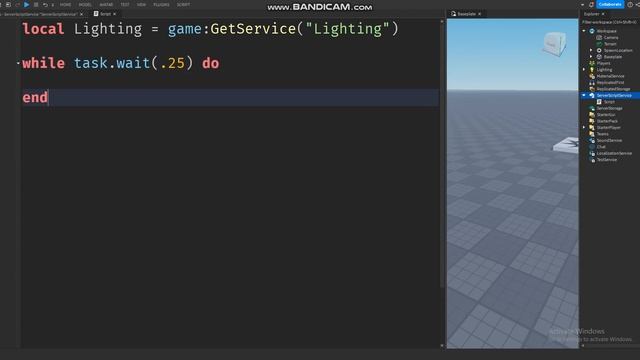Click the view selector cube in viewport

[x=554, y=44]
